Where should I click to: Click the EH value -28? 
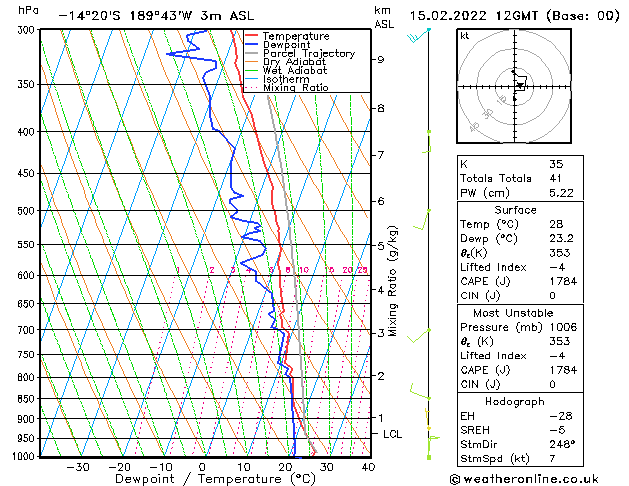pyautogui.click(x=561, y=416)
